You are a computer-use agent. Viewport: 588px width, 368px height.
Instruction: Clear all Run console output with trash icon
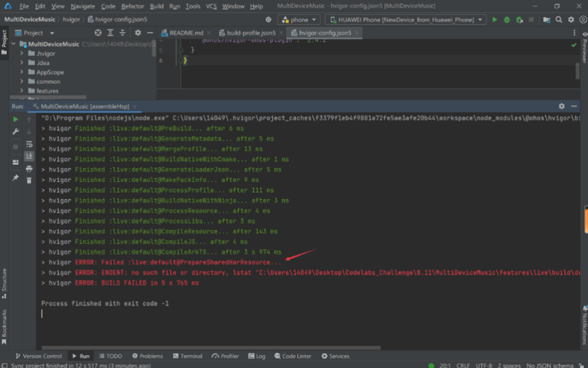click(x=29, y=181)
